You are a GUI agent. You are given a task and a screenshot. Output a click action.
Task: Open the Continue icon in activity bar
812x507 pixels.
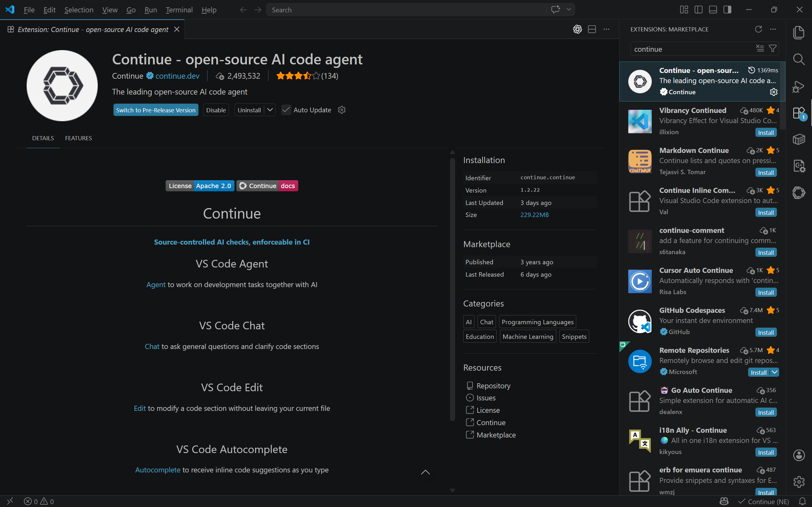point(799,193)
